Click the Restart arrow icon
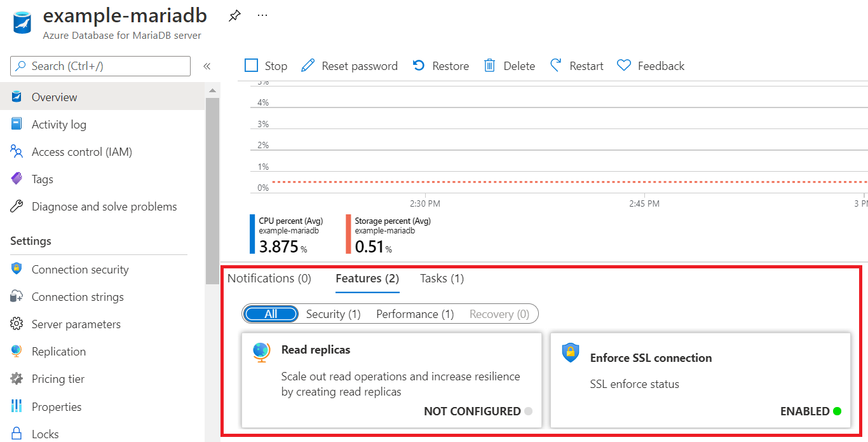This screenshot has height=442, width=868. tap(556, 66)
